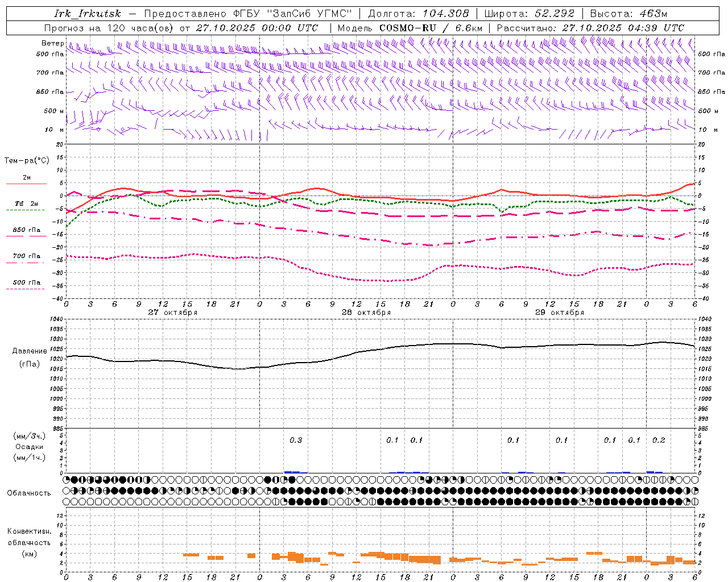Click the '27 октября' date label
The width and height of the screenshot is (728, 582).
coord(173,313)
